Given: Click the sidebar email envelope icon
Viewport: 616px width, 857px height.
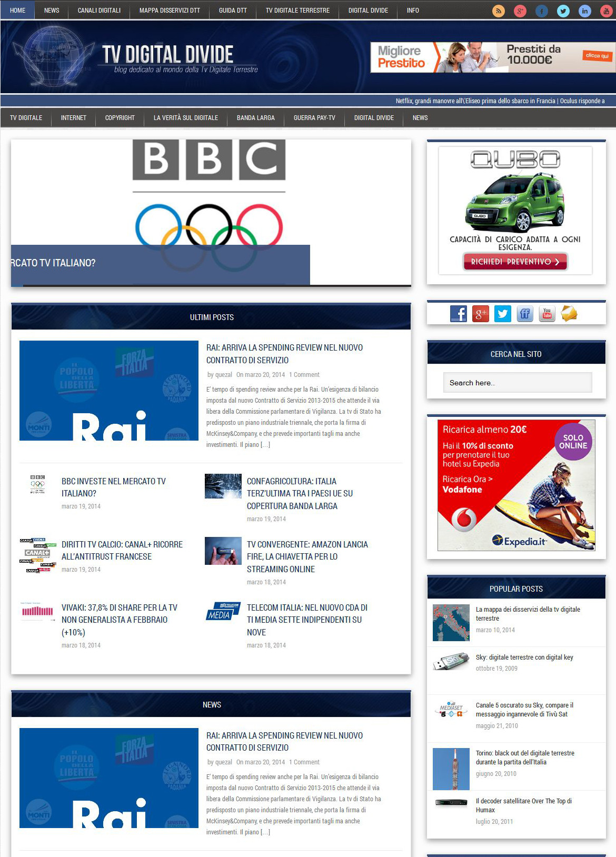Looking at the screenshot, I should (x=569, y=314).
